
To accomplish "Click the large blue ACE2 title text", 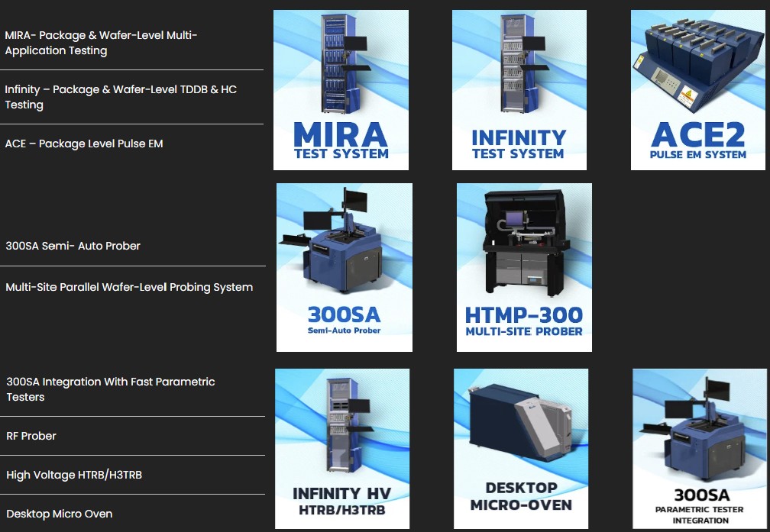I will pyautogui.click(x=698, y=135).
